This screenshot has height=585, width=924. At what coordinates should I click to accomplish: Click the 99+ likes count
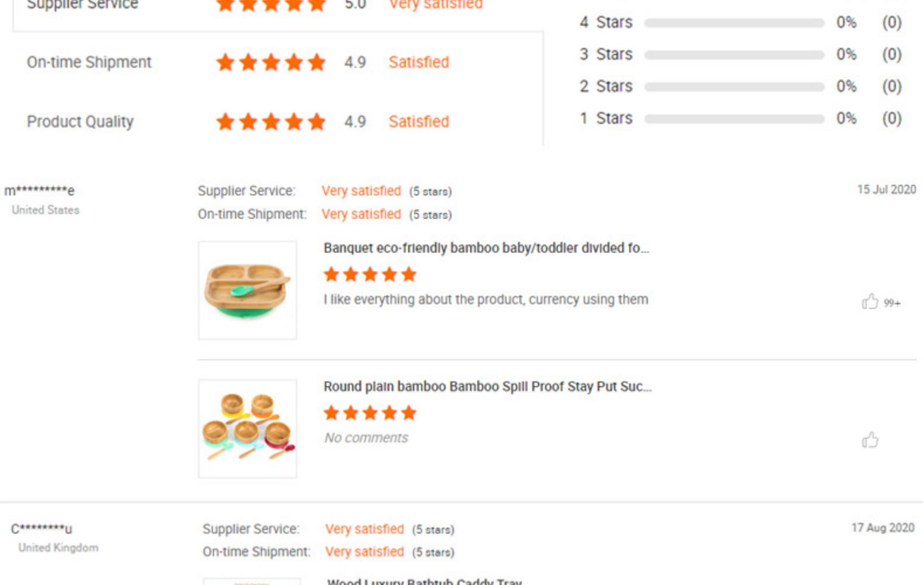coord(892,303)
